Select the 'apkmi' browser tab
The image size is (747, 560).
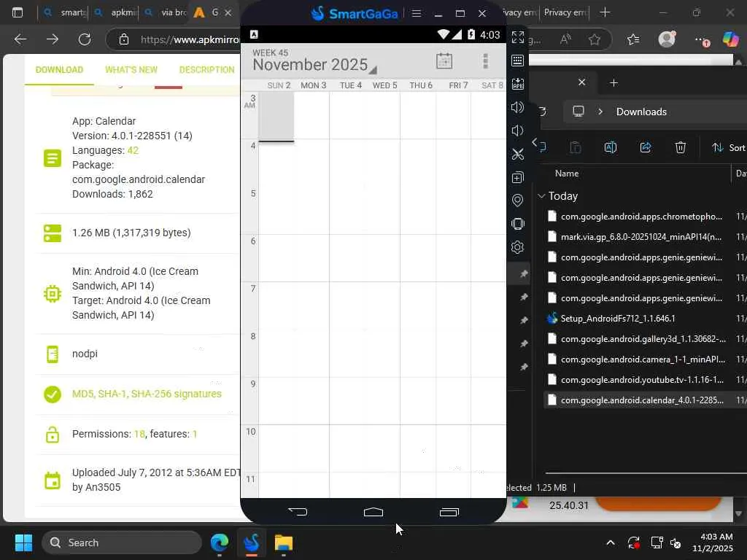[116, 12]
